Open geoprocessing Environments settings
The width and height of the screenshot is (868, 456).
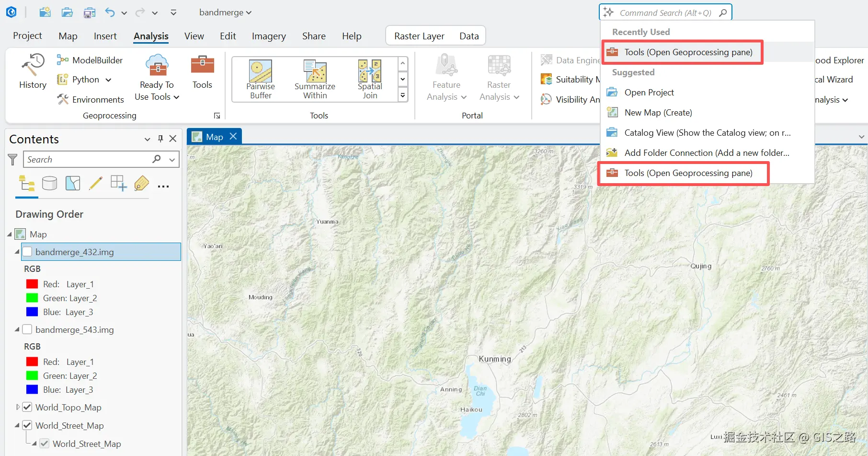tap(90, 99)
